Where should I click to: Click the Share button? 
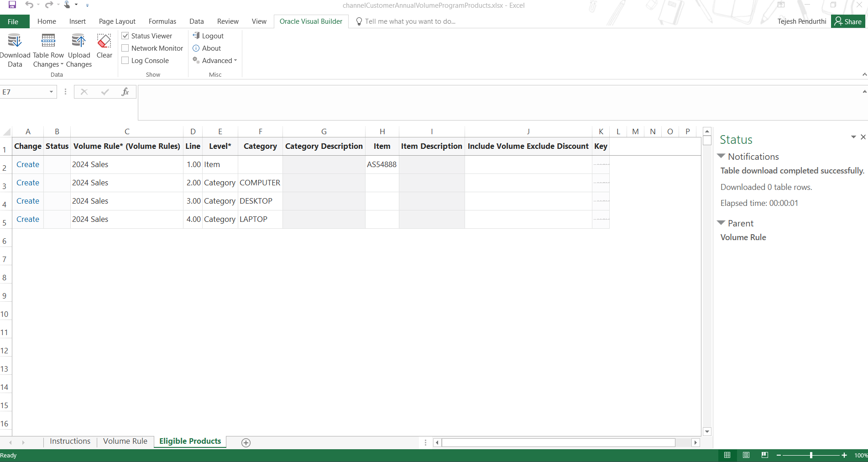848,21
